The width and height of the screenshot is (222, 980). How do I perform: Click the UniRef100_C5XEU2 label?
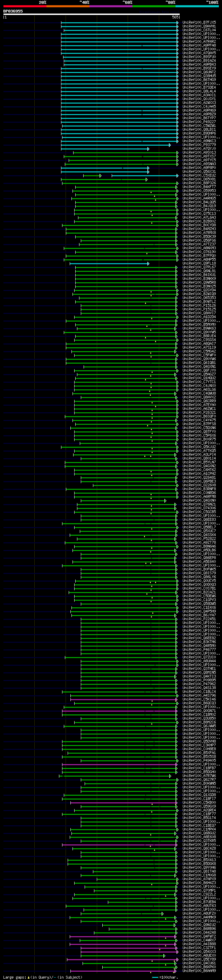[x=199, y=175]
